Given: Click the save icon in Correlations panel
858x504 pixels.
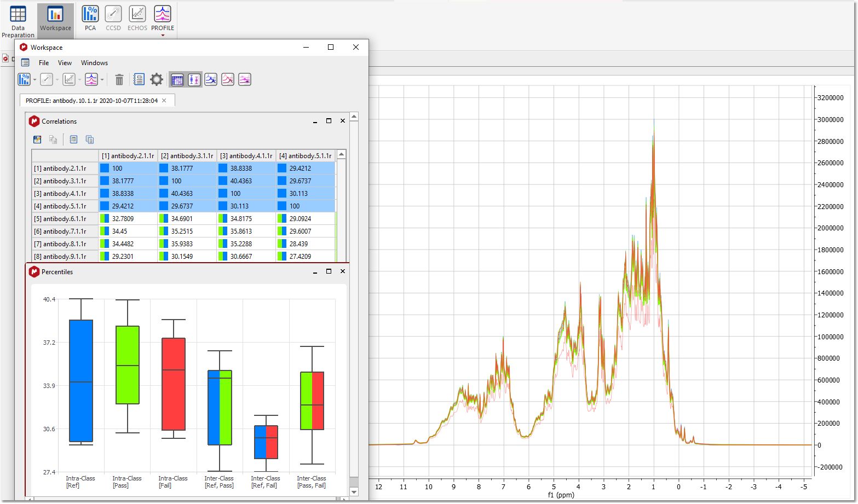Looking at the screenshot, I should (37, 140).
